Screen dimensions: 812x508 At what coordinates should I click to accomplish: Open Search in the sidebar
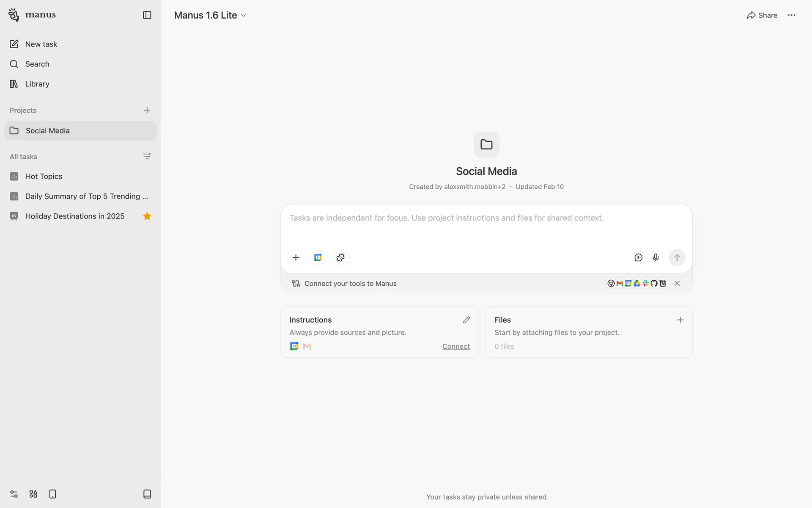click(37, 64)
